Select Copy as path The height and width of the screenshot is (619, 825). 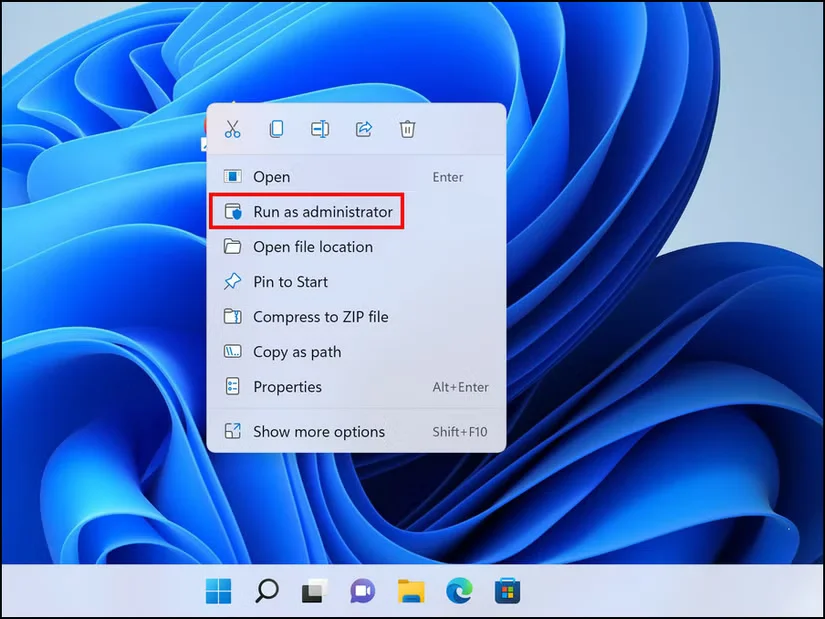click(x=297, y=351)
